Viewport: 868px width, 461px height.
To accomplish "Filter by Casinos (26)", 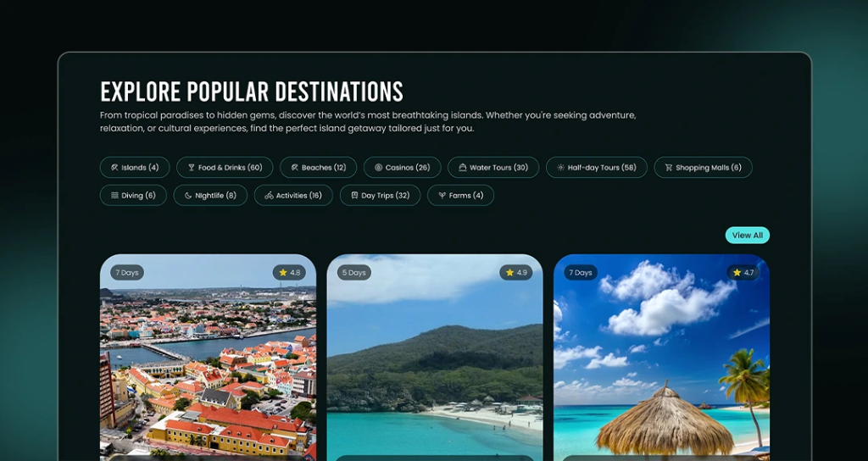I will pyautogui.click(x=403, y=167).
